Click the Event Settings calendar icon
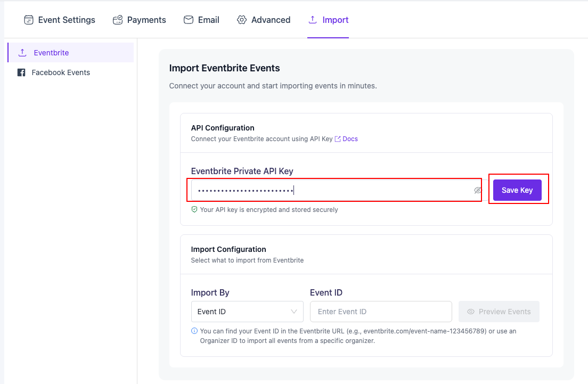Viewport: 588px width, 384px height. [29, 20]
